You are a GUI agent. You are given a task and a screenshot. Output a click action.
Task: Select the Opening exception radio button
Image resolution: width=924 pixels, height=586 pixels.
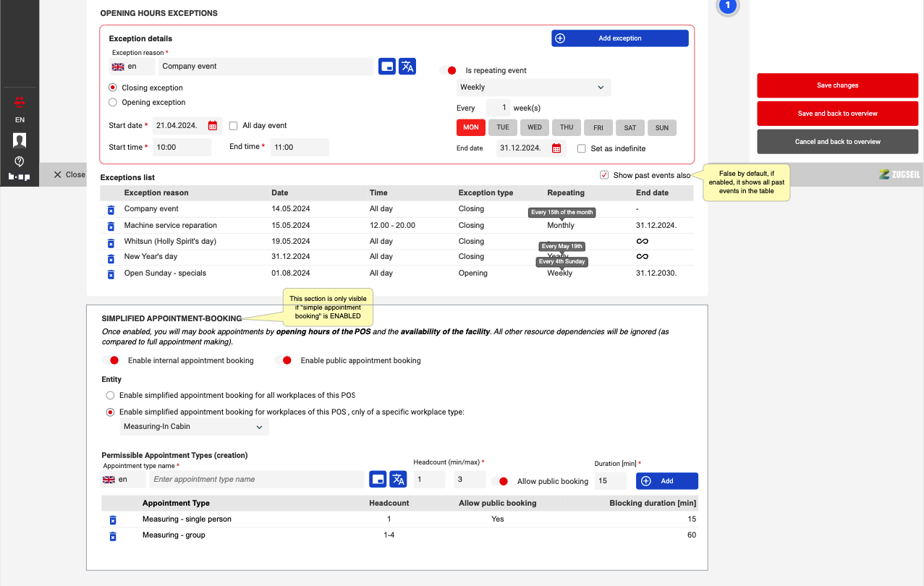tap(112, 103)
